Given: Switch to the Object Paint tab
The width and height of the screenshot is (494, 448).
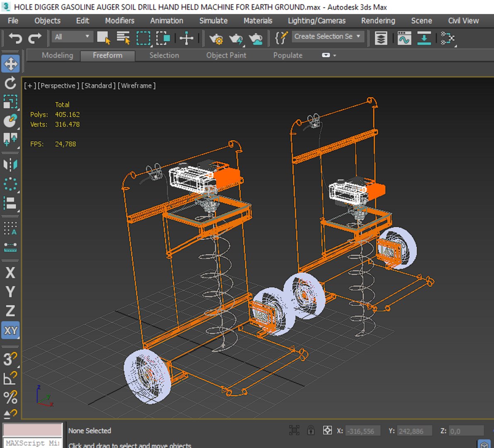Looking at the screenshot, I should tap(226, 55).
